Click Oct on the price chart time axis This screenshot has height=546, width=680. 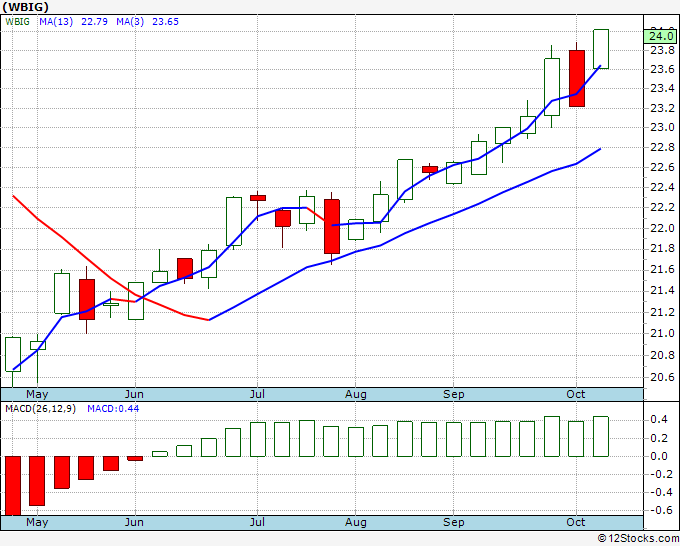(575, 394)
